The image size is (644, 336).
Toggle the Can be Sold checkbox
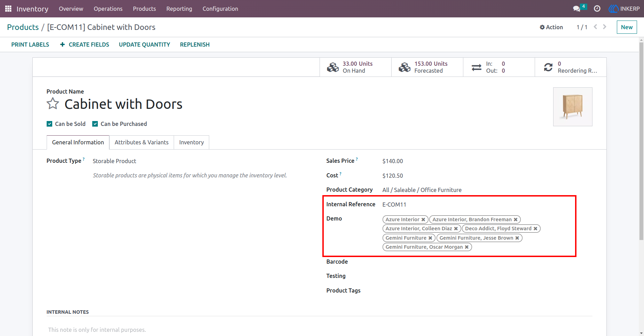(49, 124)
